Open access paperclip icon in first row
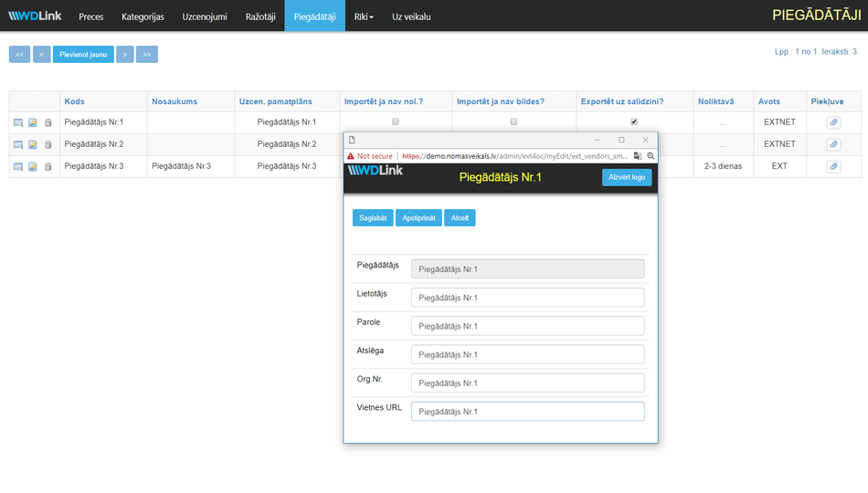 (x=833, y=122)
